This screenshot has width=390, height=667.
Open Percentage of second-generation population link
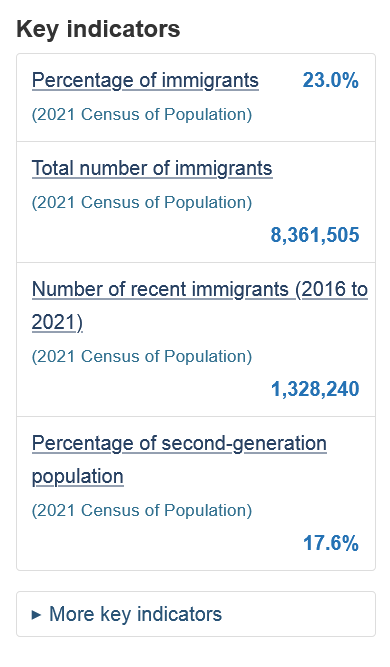(x=179, y=459)
